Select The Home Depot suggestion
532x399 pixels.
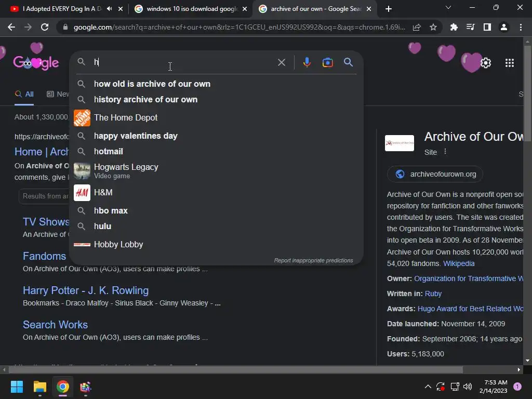pyautogui.click(x=216, y=118)
